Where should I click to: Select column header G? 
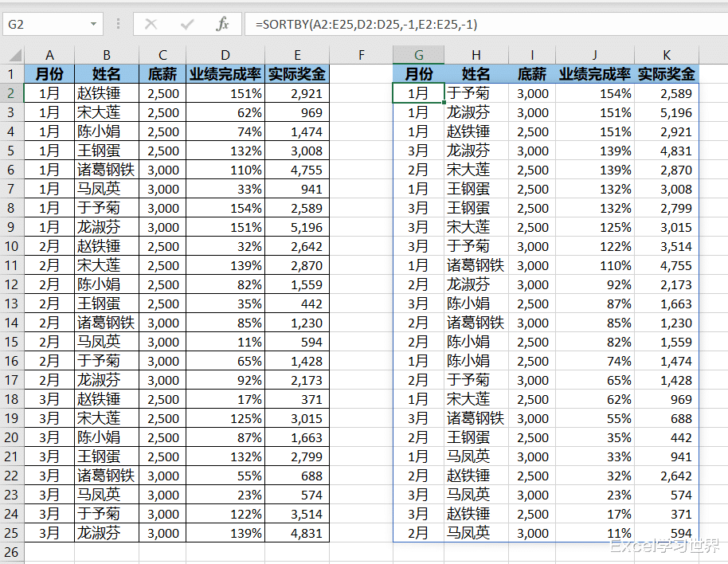pyautogui.click(x=418, y=55)
